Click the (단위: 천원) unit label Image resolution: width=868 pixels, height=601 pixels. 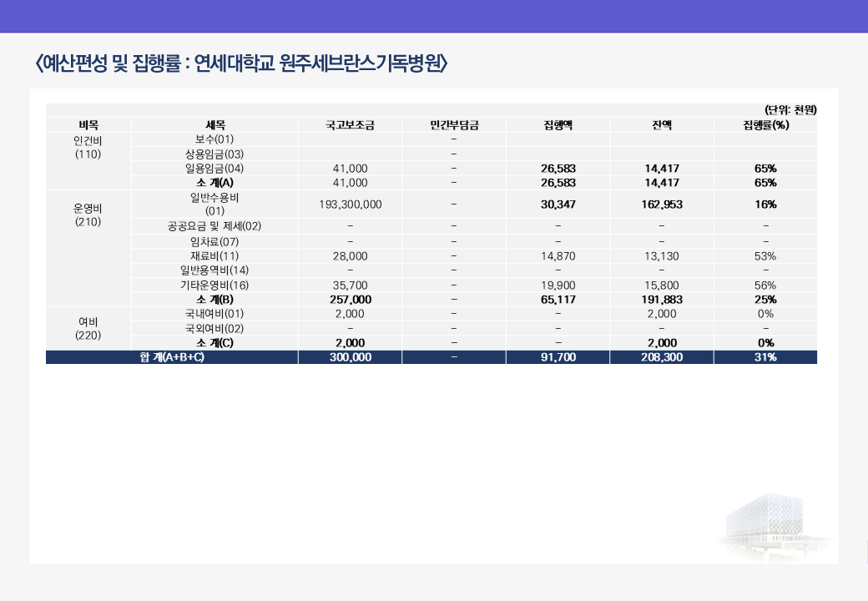[790, 109]
